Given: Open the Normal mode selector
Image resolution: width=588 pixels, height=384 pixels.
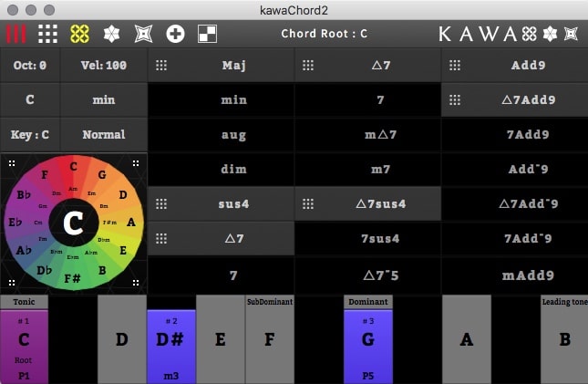Looking at the screenshot, I should point(104,134).
